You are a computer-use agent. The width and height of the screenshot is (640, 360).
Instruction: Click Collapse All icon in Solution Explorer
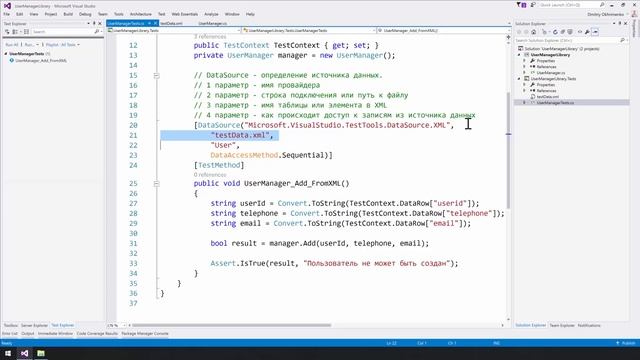pos(562,32)
